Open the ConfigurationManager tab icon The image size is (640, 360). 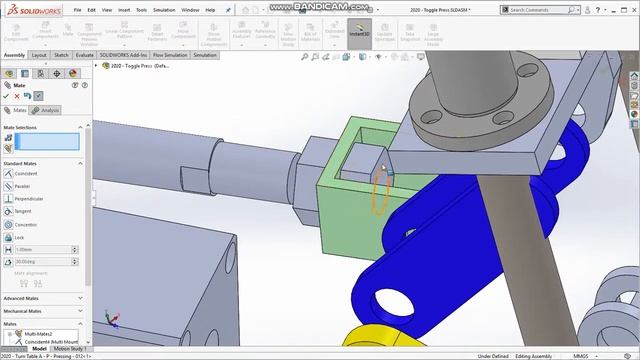pyautogui.click(x=41, y=73)
